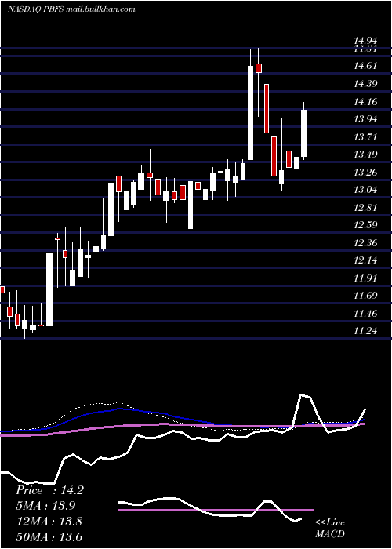The width and height of the screenshot is (392, 549).
Task: Select the 12.36 price axis label
Action: [x=365, y=242]
